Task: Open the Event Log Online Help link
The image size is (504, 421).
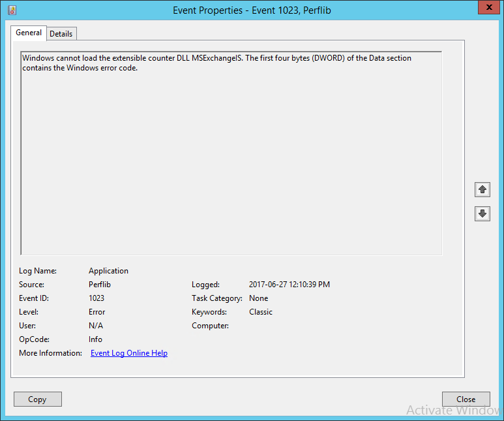Action: 129,353
